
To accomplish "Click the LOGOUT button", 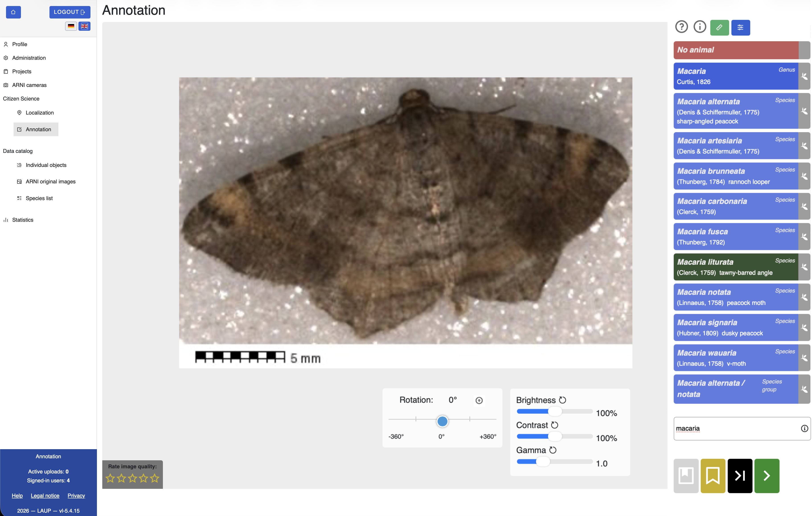I will coord(70,12).
